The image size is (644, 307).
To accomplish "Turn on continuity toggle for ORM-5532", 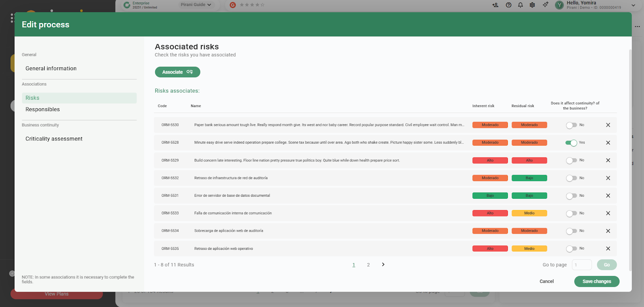I will (x=571, y=178).
